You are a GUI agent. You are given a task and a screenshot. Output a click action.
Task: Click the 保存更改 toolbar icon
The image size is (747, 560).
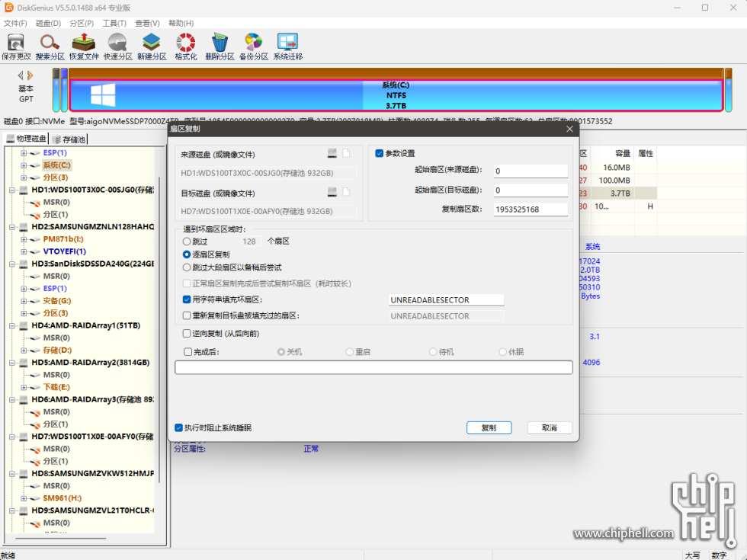(16, 46)
